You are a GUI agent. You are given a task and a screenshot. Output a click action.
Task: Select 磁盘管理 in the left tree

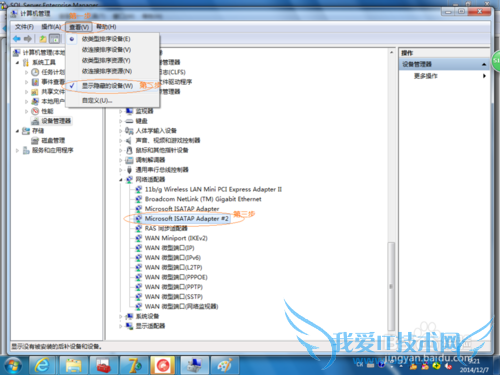pyautogui.click(x=53, y=140)
